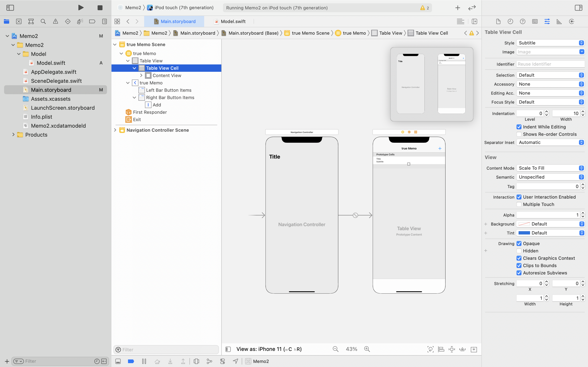Click the Tint color swatch
Screen dimensions: 588x367
pos(524,233)
